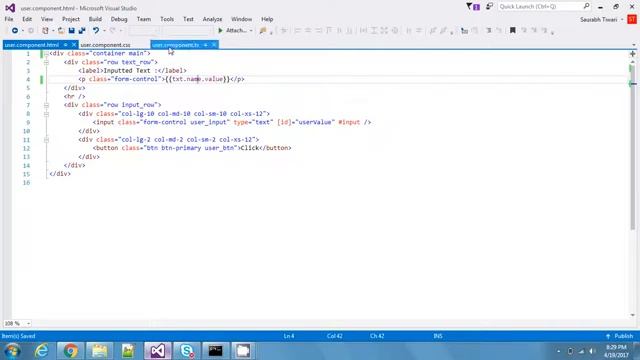Open Internet Explorer from the taskbar
This screenshot has height=360, width=640.
(x=41, y=351)
